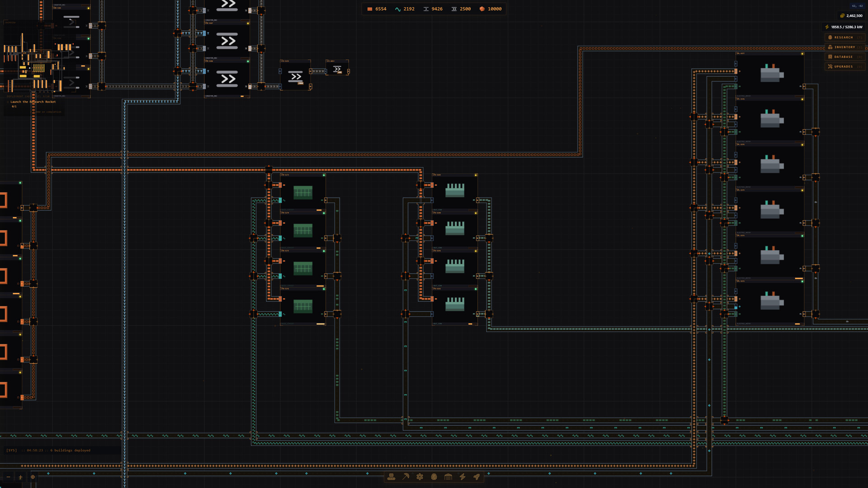The width and height of the screenshot is (868, 488).
Task: Click the orange hexagon resource icon
Action: pyautogui.click(x=482, y=9)
